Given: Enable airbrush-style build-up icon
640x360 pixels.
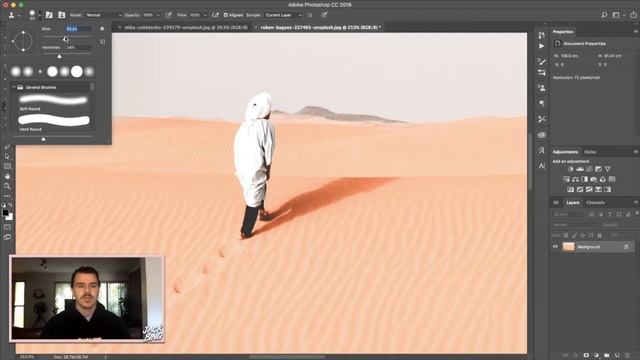Looking at the screenshot, I should (216, 15).
